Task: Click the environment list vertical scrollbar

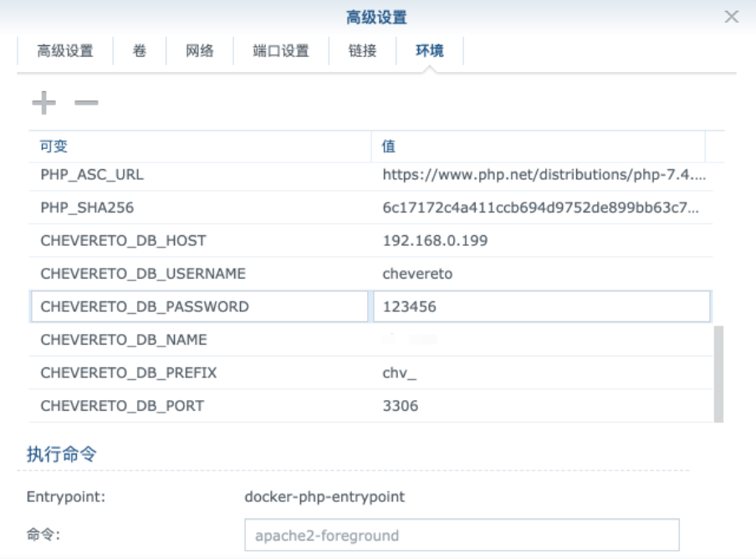Action: pos(718,372)
